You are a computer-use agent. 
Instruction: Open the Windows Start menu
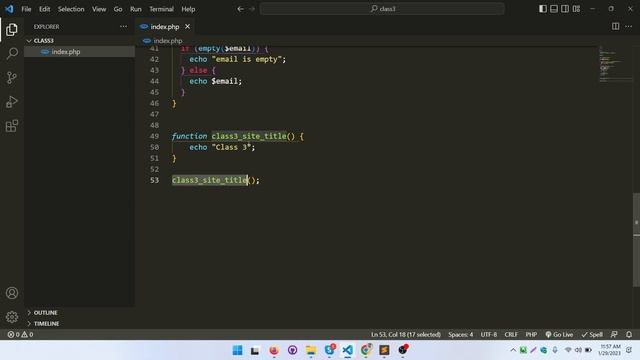coord(237,350)
